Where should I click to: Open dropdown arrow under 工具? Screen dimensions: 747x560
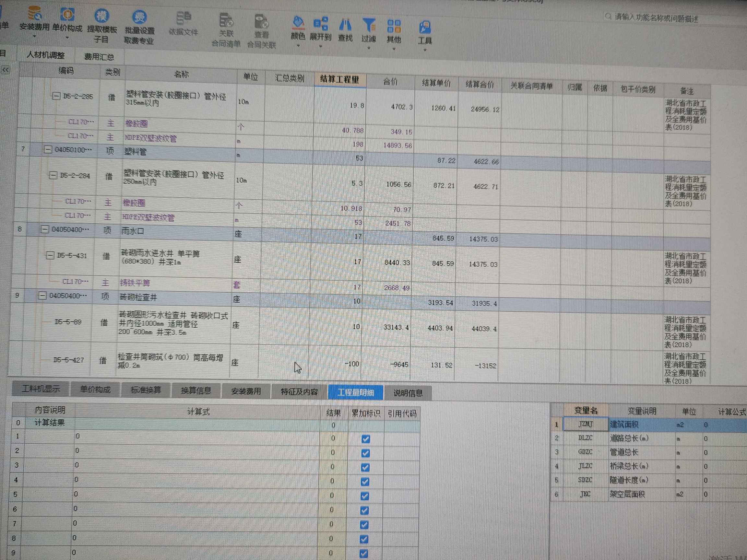click(x=425, y=50)
